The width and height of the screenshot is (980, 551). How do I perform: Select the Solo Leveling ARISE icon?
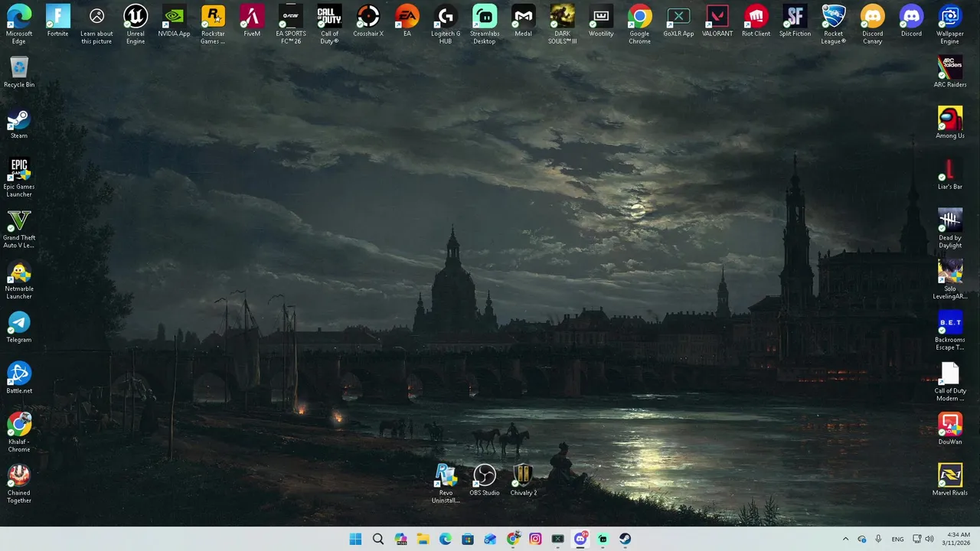[x=950, y=279]
